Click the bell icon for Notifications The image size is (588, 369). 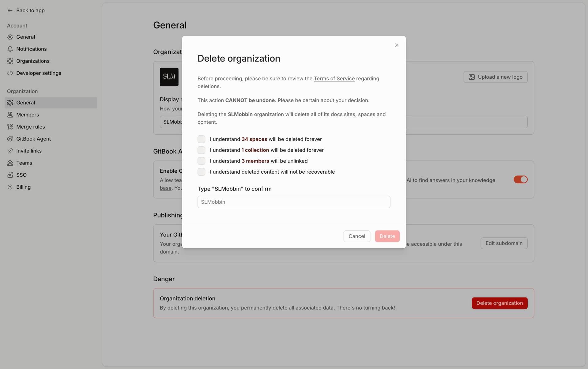(x=10, y=49)
